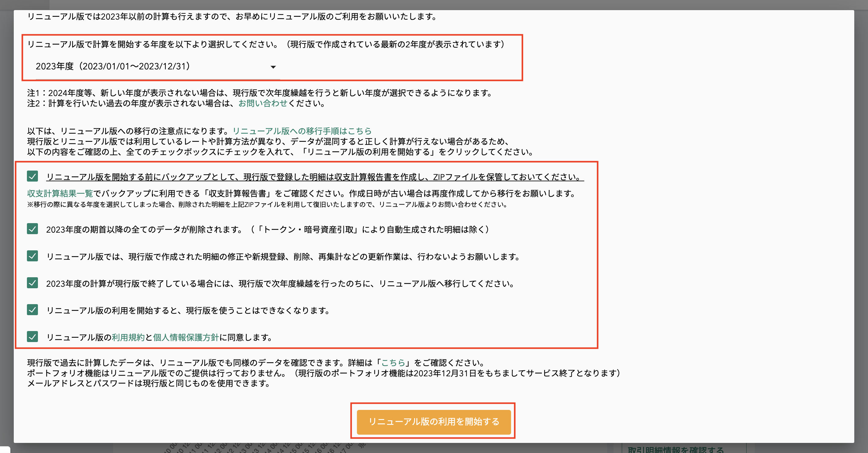Click text 注1：2024年度等 note line
The width and height of the screenshot is (868, 453).
[261, 93]
